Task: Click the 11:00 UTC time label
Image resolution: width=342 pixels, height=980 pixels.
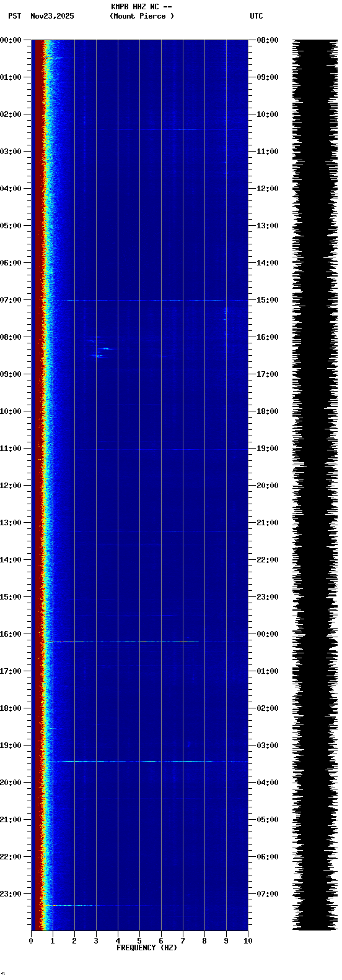Action: click(x=268, y=152)
